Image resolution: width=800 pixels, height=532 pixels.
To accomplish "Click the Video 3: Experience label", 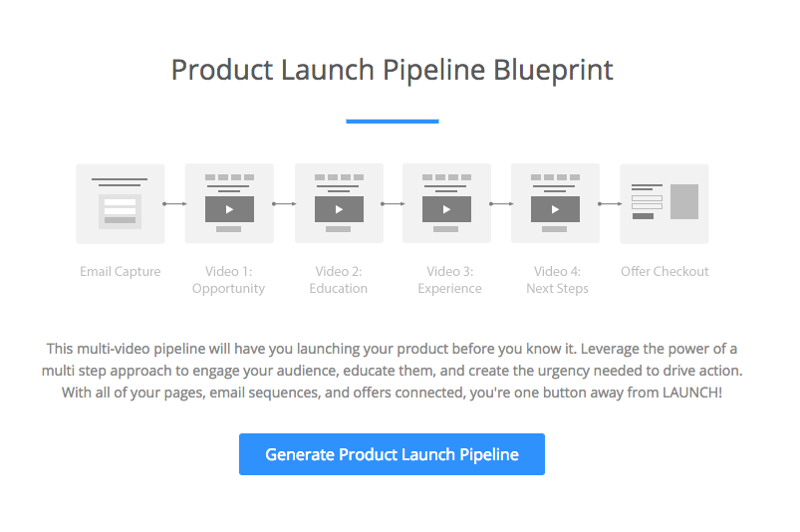I will 449,280.
